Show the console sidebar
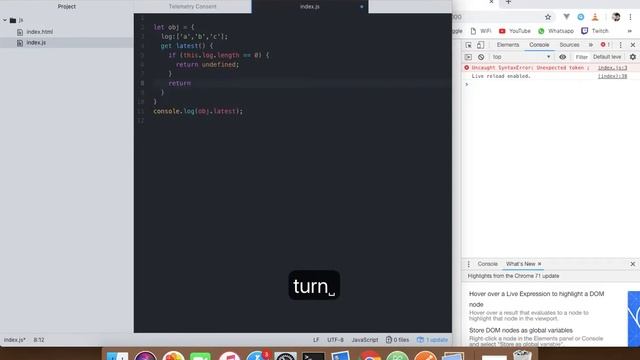Viewport: 640px width, 360px height. tap(468, 57)
